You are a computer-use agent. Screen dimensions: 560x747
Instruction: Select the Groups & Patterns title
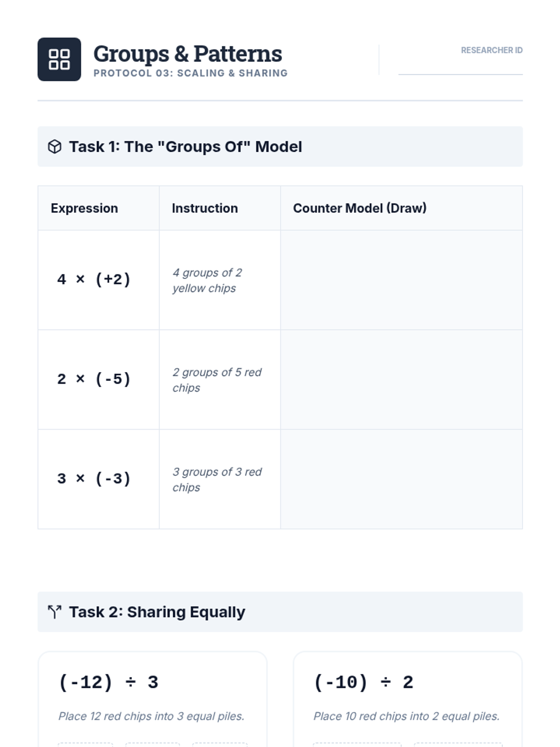pos(188,54)
